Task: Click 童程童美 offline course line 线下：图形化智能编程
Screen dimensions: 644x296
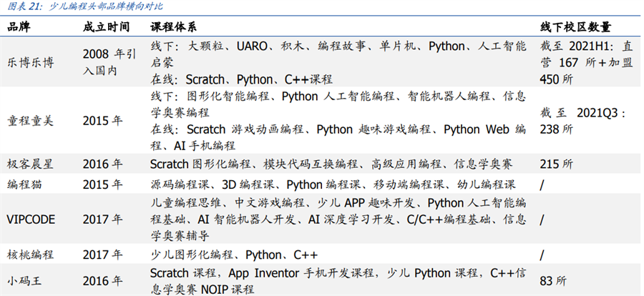Action: point(338,104)
